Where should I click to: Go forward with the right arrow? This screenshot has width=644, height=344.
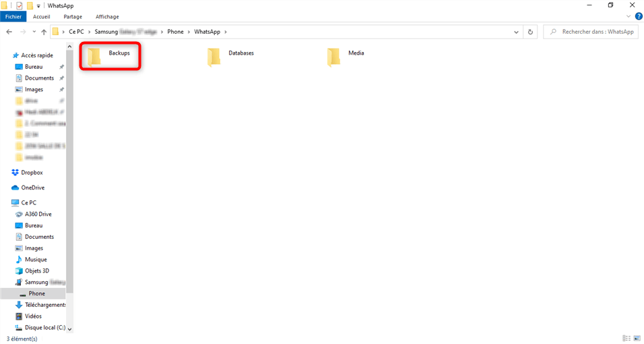23,32
